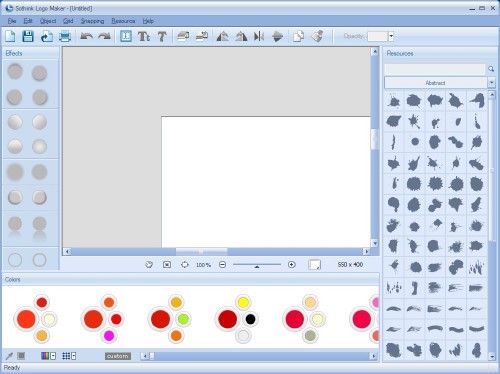The image size is (500, 374).
Task: Open the Edit menu
Action: 28,21
